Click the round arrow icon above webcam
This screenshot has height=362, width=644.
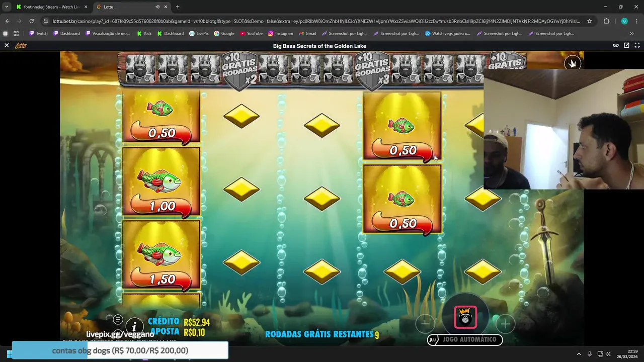point(572,63)
